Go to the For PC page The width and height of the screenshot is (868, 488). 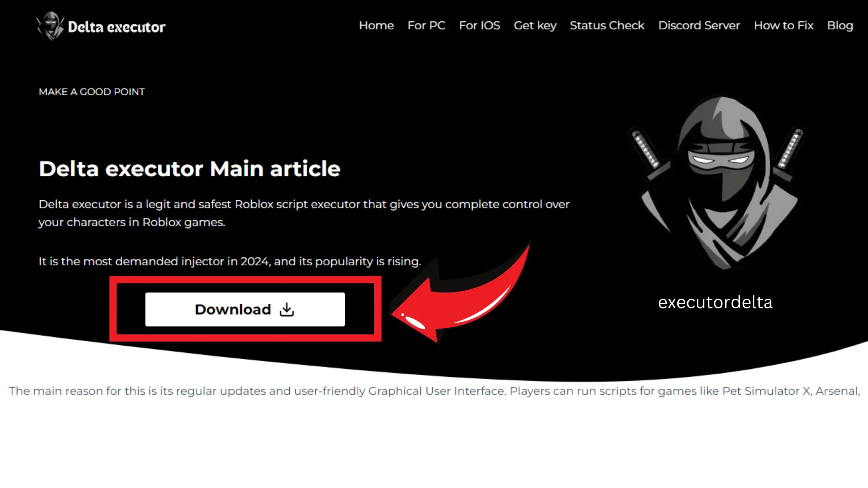point(426,25)
